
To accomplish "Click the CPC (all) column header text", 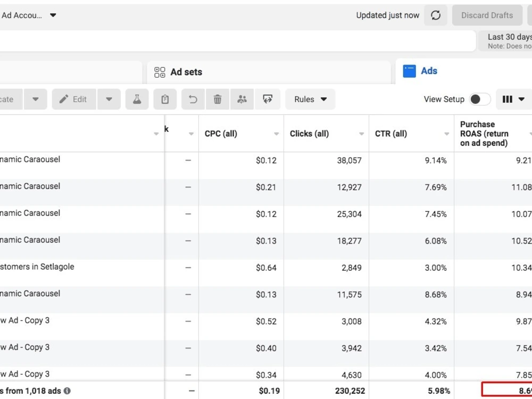I will pyautogui.click(x=221, y=134).
